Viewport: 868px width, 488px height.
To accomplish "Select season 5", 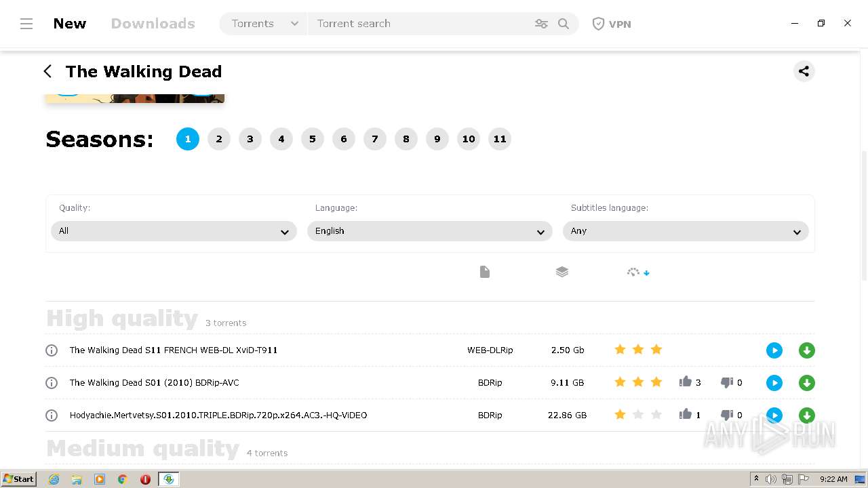I will (313, 139).
